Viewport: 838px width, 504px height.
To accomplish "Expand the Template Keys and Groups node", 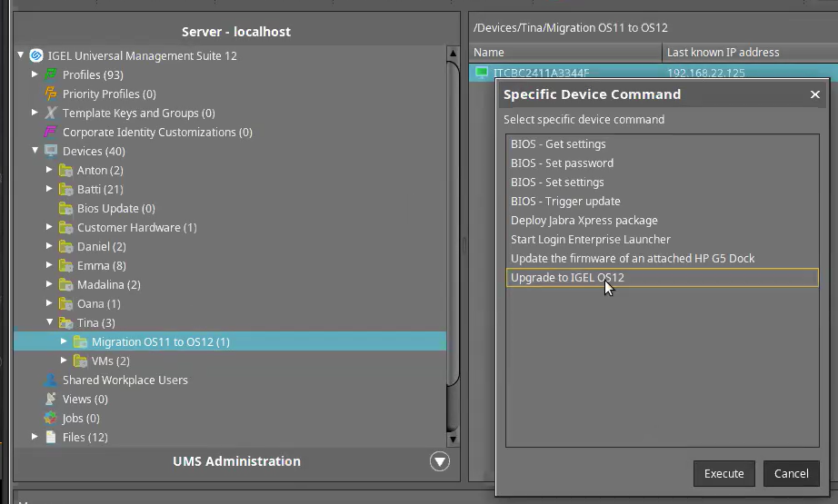I will point(35,113).
